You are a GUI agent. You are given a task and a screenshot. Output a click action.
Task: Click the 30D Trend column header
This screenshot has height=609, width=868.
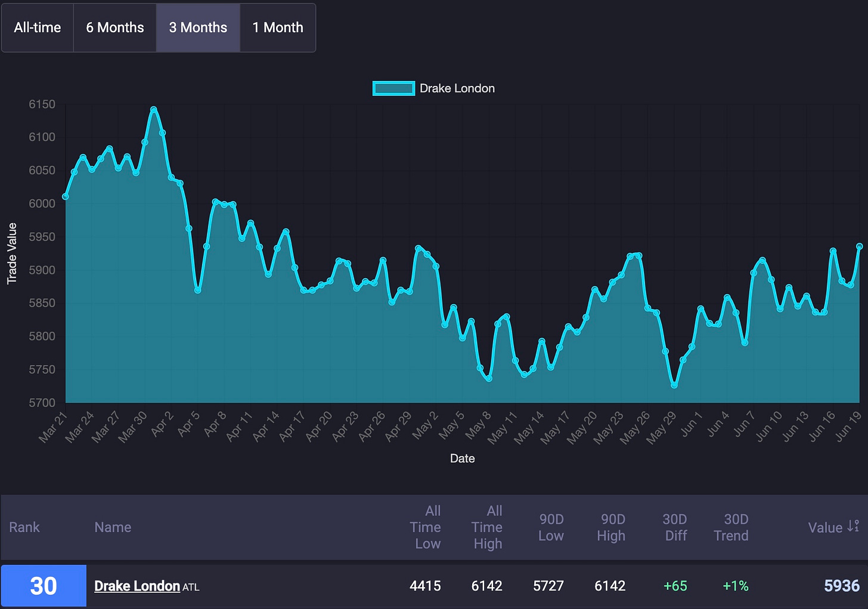(x=731, y=527)
